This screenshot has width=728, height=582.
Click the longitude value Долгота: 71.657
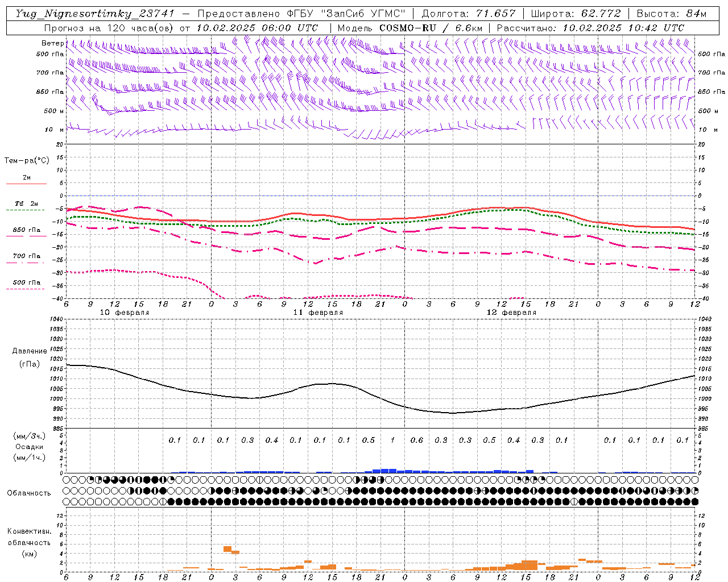pos(469,14)
